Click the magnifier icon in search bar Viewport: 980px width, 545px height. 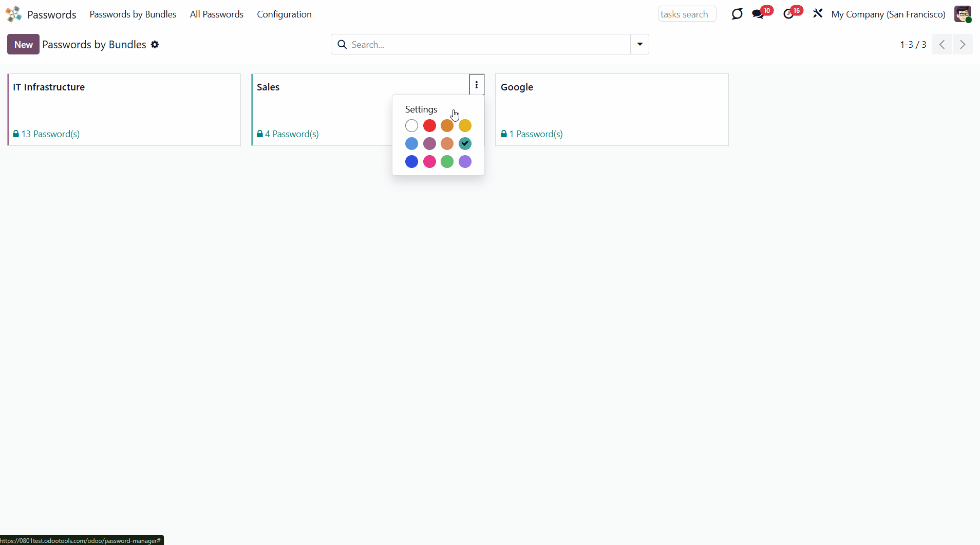342,45
